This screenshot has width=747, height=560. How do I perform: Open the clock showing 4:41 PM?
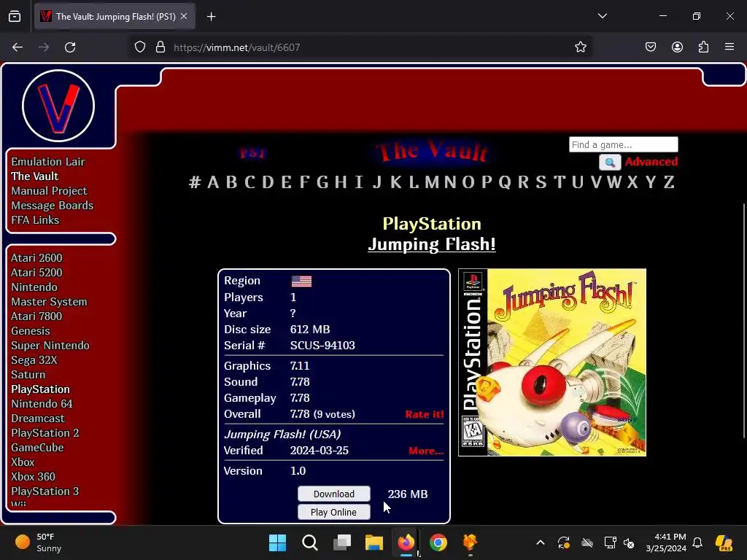[666, 542]
